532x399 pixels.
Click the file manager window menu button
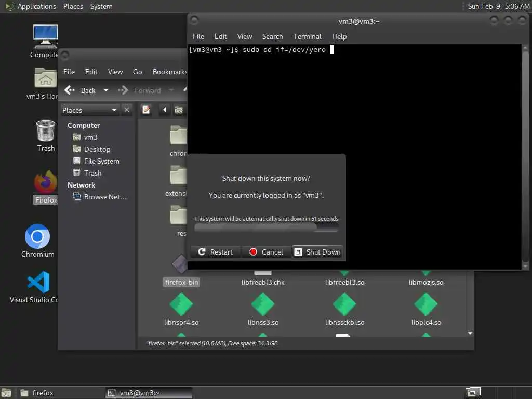pyautogui.click(x=65, y=55)
